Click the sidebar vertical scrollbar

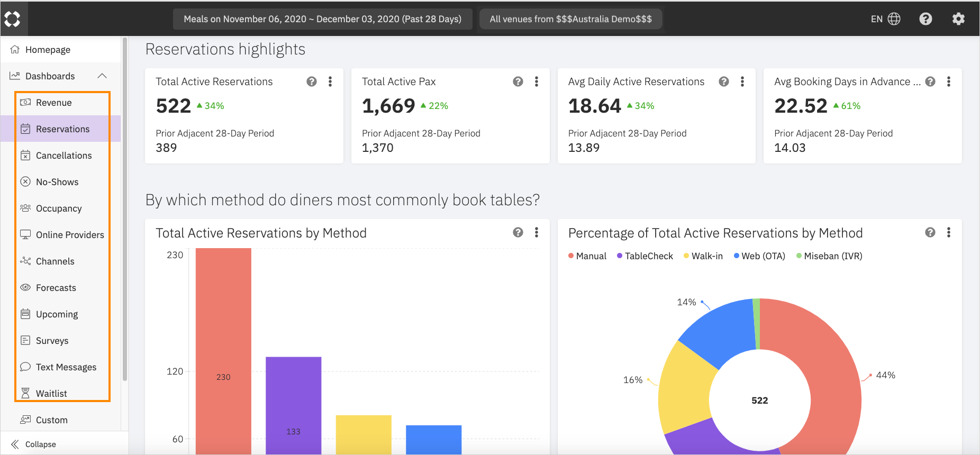tap(125, 209)
